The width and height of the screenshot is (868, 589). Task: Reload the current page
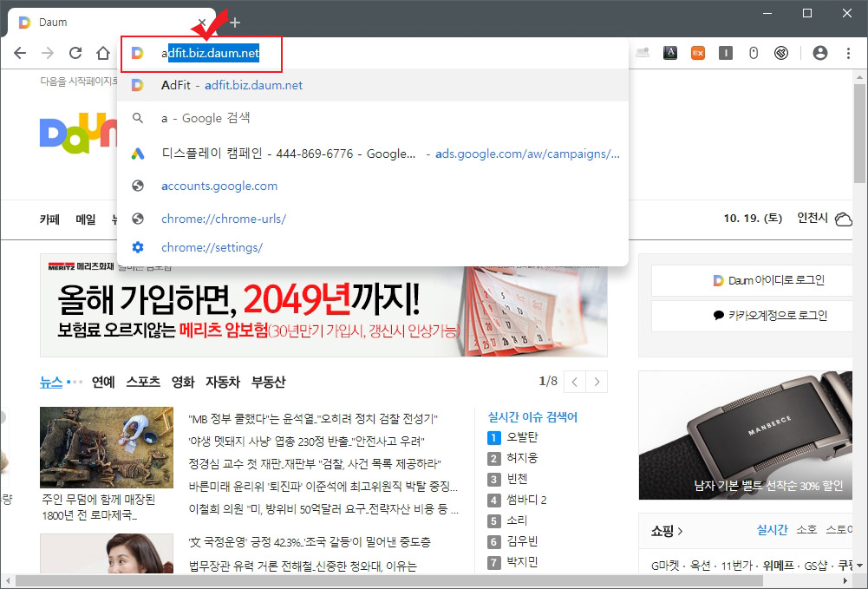(x=75, y=53)
